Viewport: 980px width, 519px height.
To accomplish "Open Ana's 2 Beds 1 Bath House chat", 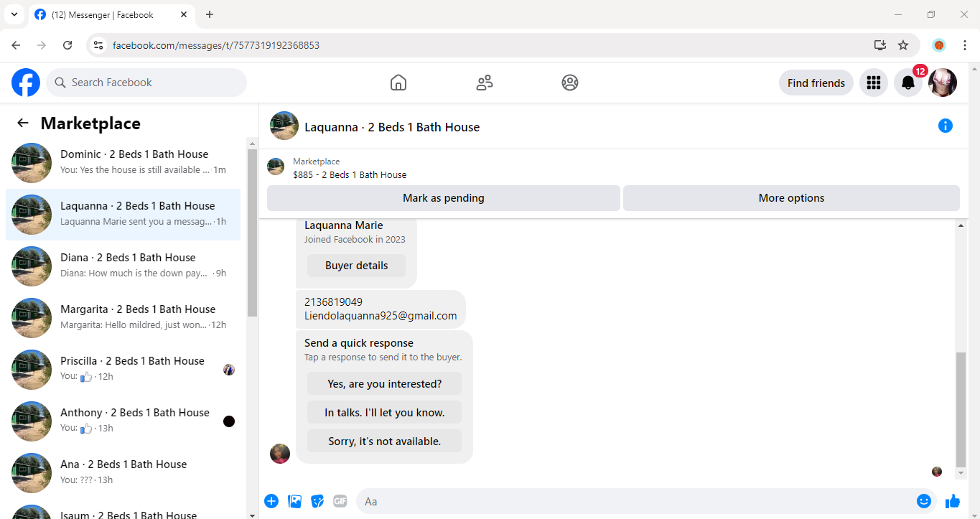I will 123,473.
